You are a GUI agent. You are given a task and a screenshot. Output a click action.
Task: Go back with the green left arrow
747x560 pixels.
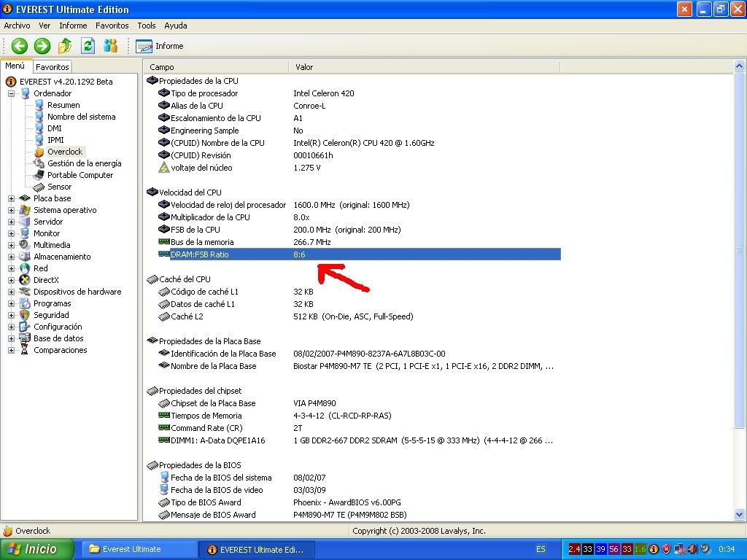click(x=20, y=46)
